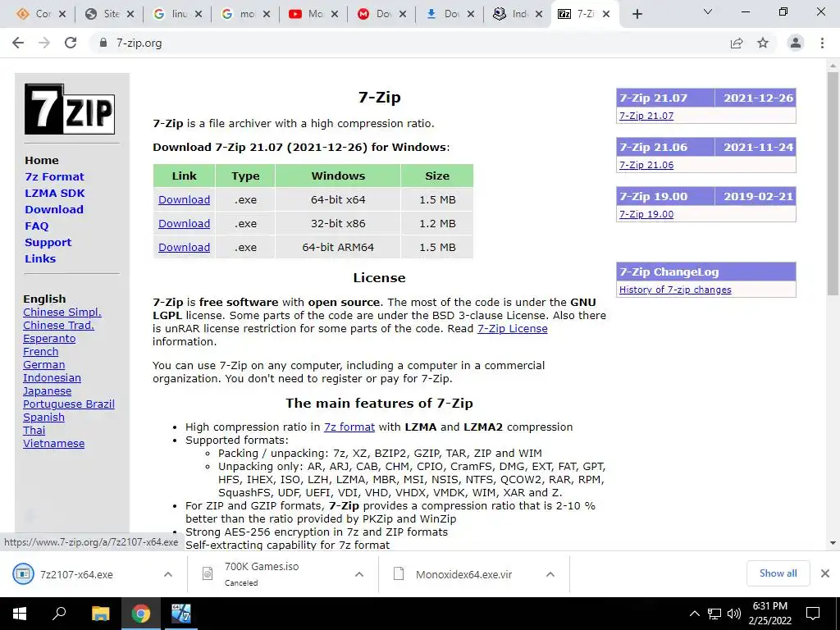Open the FAQ sidebar link
The height and width of the screenshot is (630, 840).
36,226
